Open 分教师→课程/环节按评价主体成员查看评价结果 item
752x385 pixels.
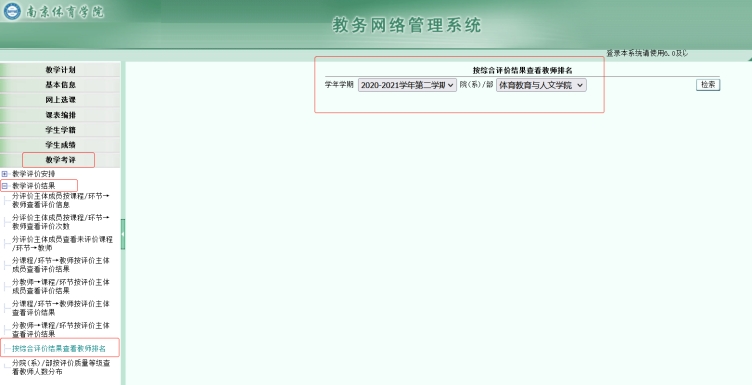pyautogui.click(x=60, y=287)
